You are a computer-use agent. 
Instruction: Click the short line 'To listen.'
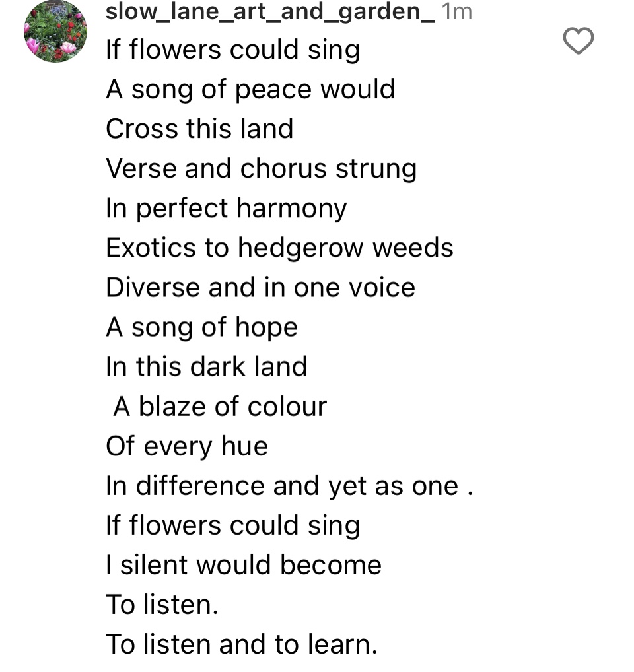[x=162, y=605]
